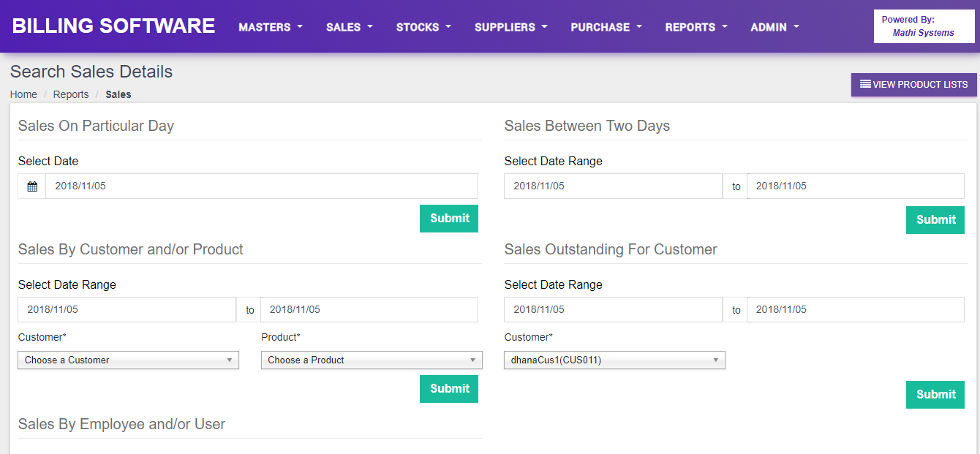Click the caret arrow next to STOCKS
Image resolution: width=980 pixels, height=454 pixels.
pos(448,27)
